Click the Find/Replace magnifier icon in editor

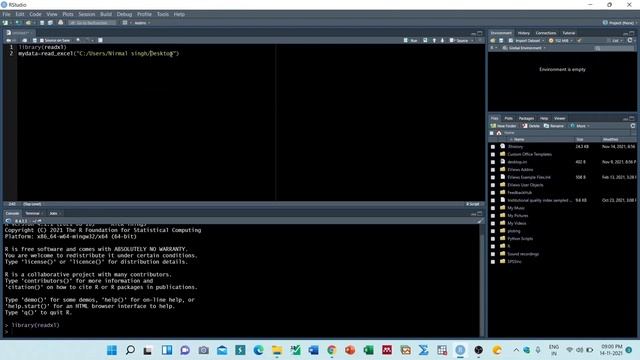click(x=78, y=40)
